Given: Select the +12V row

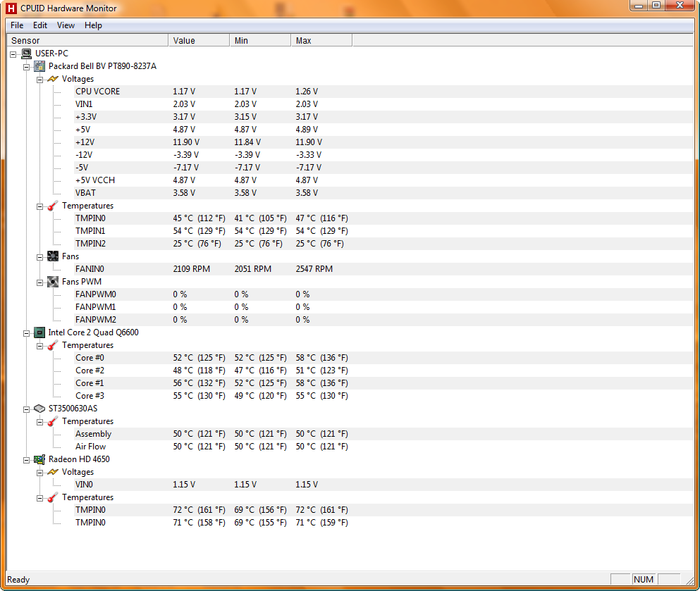Looking at the screenshot, I should coord(383,142).
